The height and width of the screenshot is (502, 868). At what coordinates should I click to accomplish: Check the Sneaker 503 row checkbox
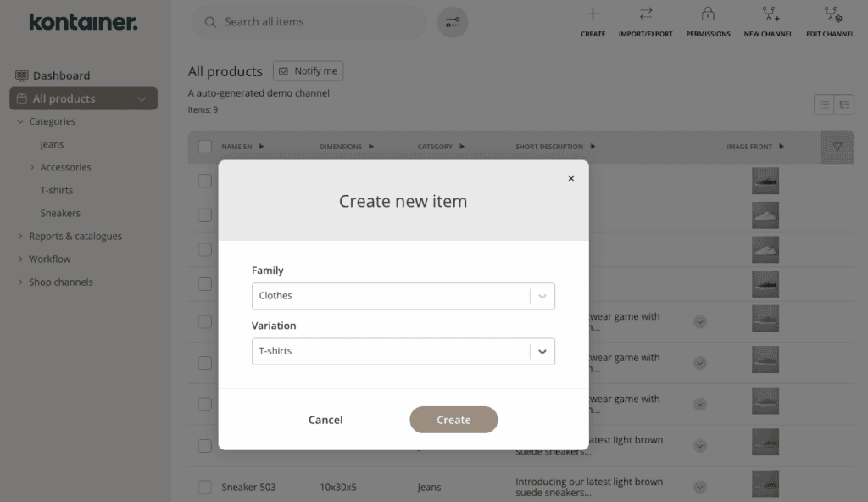point(205,487)
